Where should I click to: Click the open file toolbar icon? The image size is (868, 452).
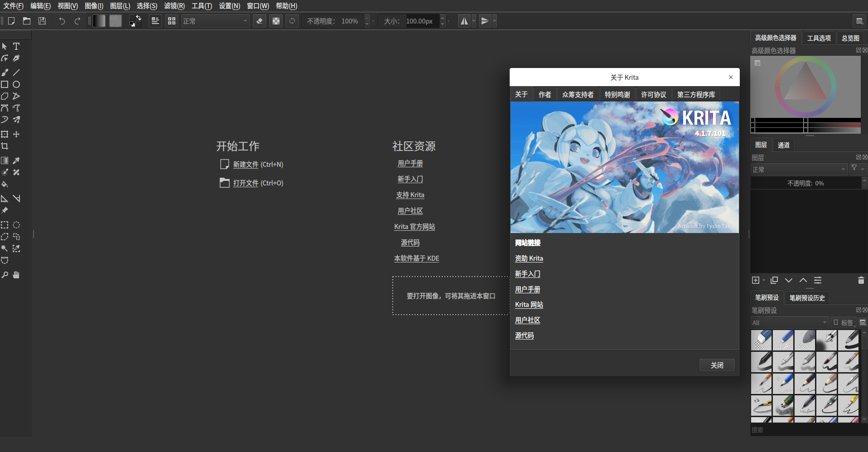[27, 21]
